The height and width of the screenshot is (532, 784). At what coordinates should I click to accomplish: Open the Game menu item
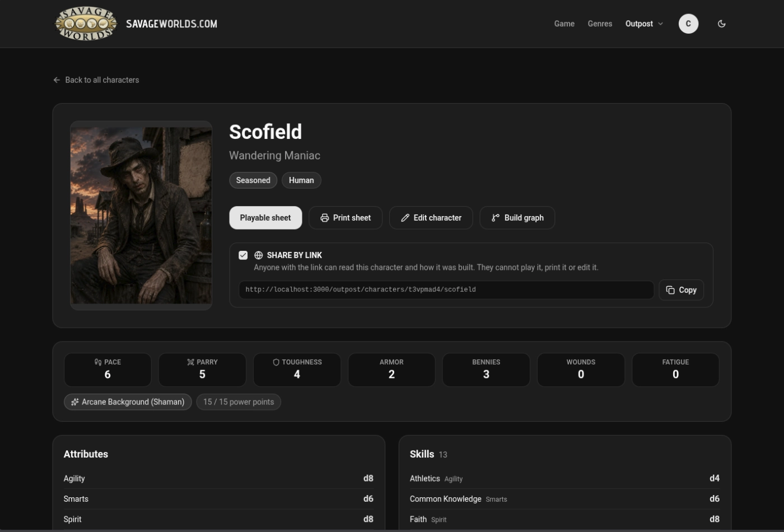pyautogui.click(x=564, y=24)
